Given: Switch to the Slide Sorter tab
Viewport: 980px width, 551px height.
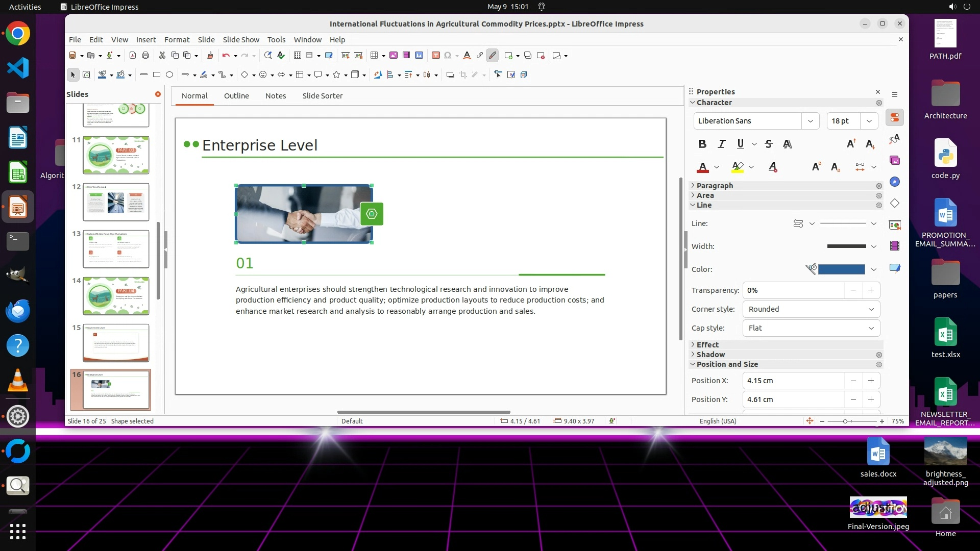Looking at the screenshot, I should (322, 96).
